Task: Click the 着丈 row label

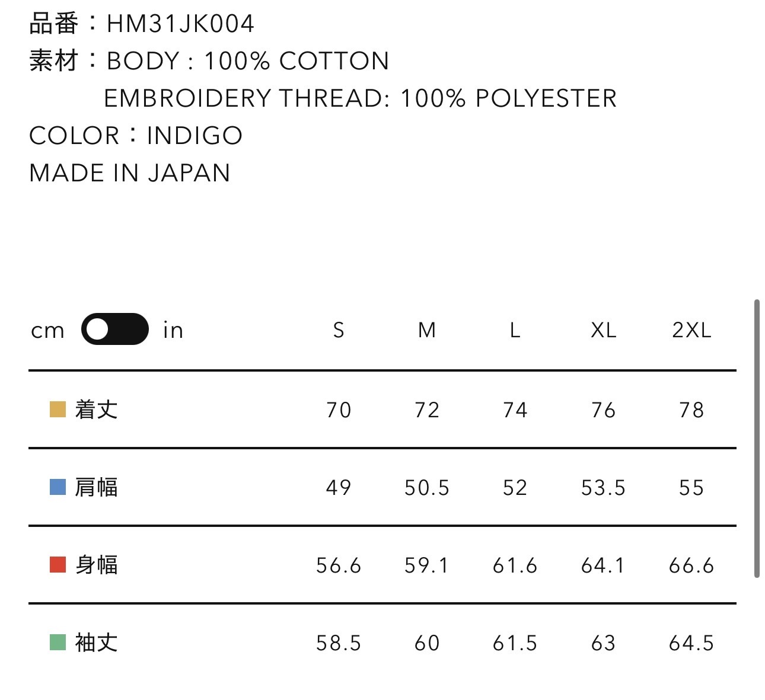Action: (97, 410)
